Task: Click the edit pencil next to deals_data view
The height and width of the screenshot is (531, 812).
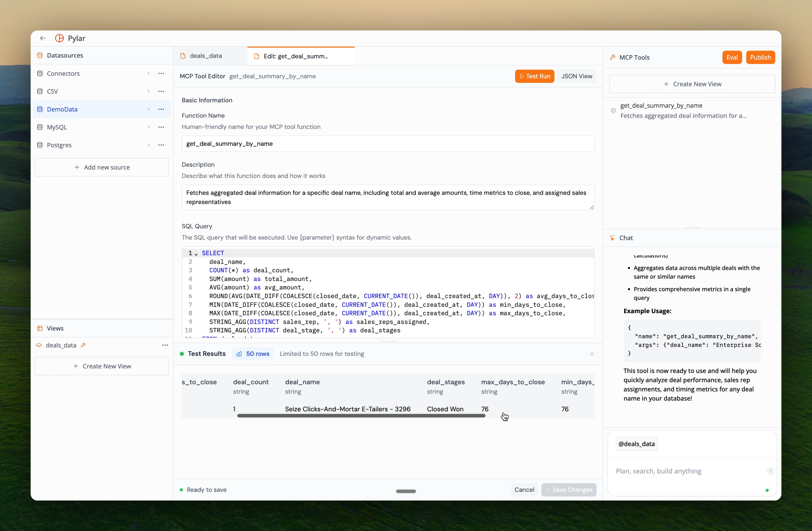Action: click(x=83, y=345)
